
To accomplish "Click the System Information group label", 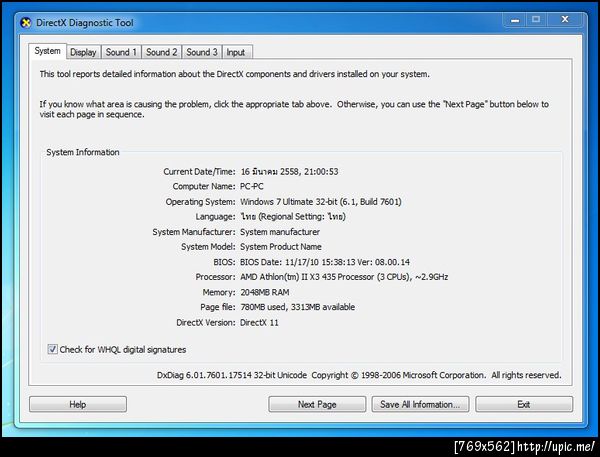I will pyautogui.click(x=83, y=152).
